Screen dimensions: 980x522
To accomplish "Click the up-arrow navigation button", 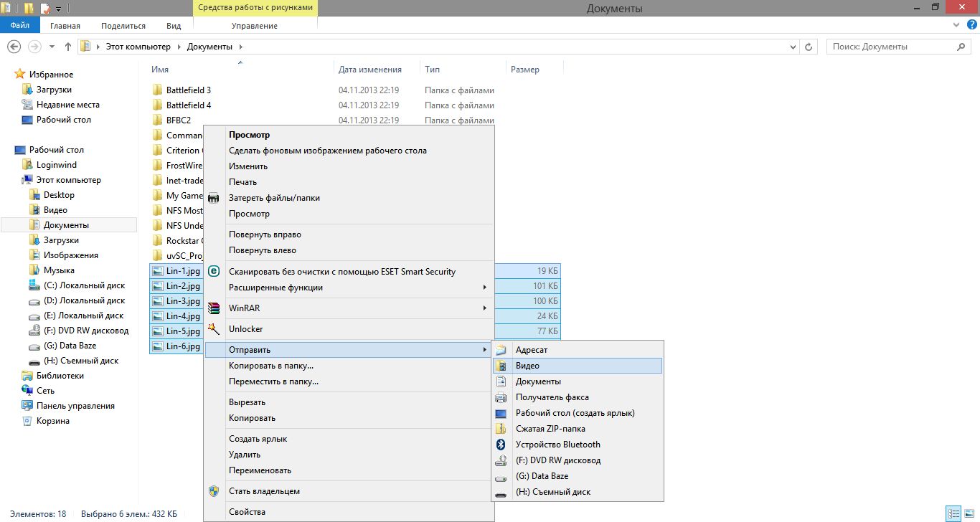I will (x=68, y=47).
